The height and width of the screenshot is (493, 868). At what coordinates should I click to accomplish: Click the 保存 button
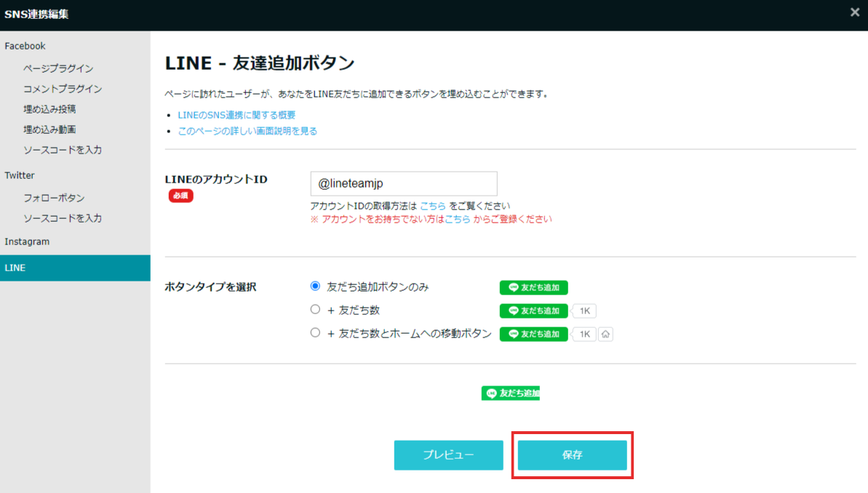pos(573,454)
